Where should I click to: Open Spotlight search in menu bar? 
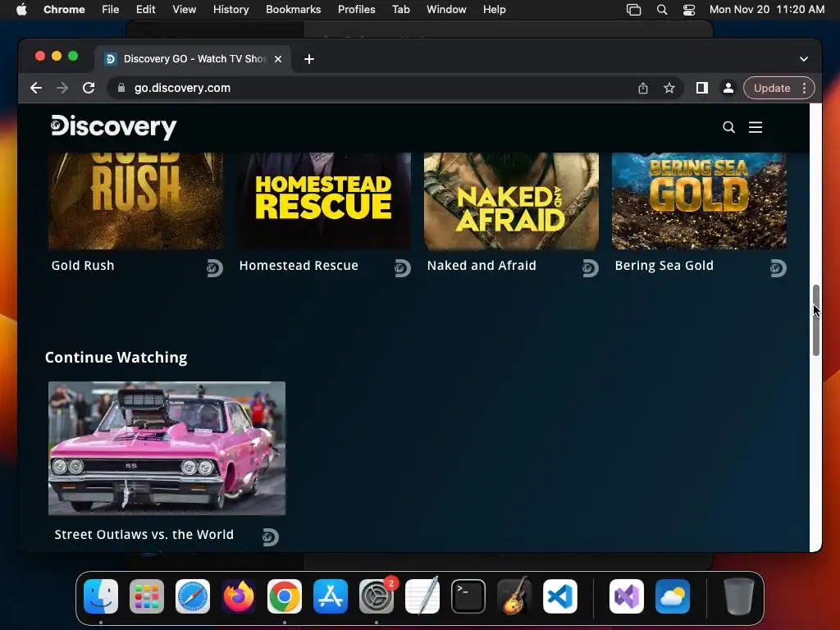[x=662, y=10]
